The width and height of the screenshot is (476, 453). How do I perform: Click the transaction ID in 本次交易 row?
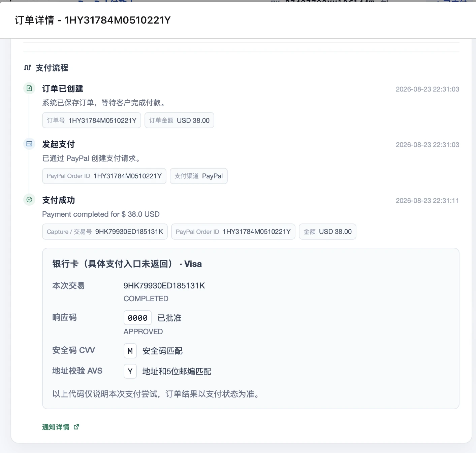tap(164, 286)
